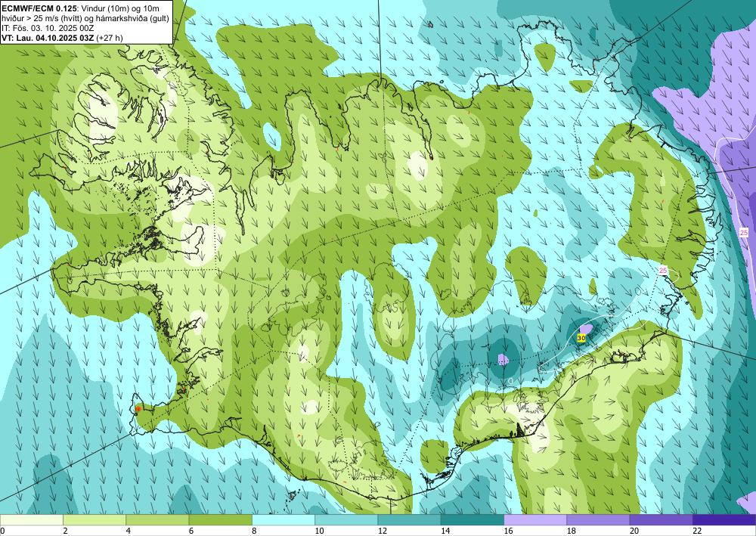This screenshot has width=756, height=536.
Task: Click the scale value 20
Action: click(x=634, y=531)
